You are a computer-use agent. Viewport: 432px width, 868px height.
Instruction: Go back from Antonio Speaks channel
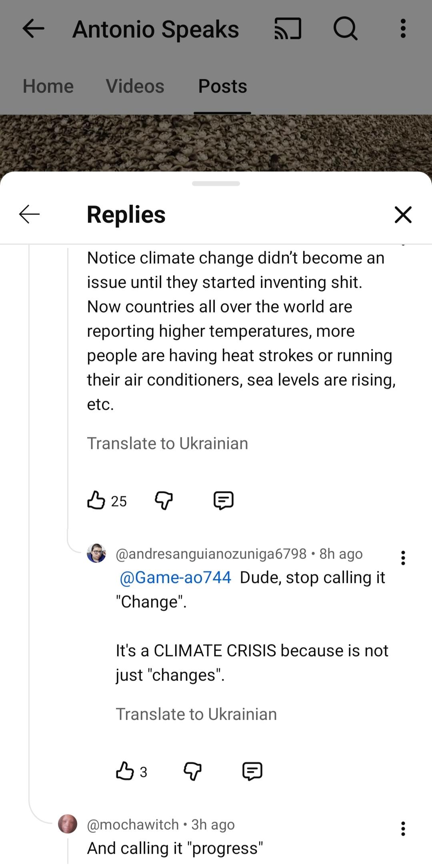33,29
